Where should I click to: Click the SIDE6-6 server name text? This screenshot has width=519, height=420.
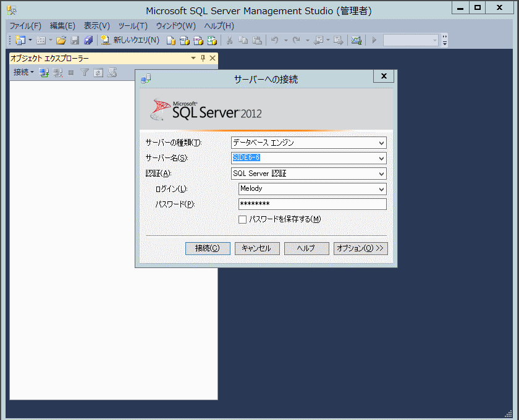(x=246, y=157)
